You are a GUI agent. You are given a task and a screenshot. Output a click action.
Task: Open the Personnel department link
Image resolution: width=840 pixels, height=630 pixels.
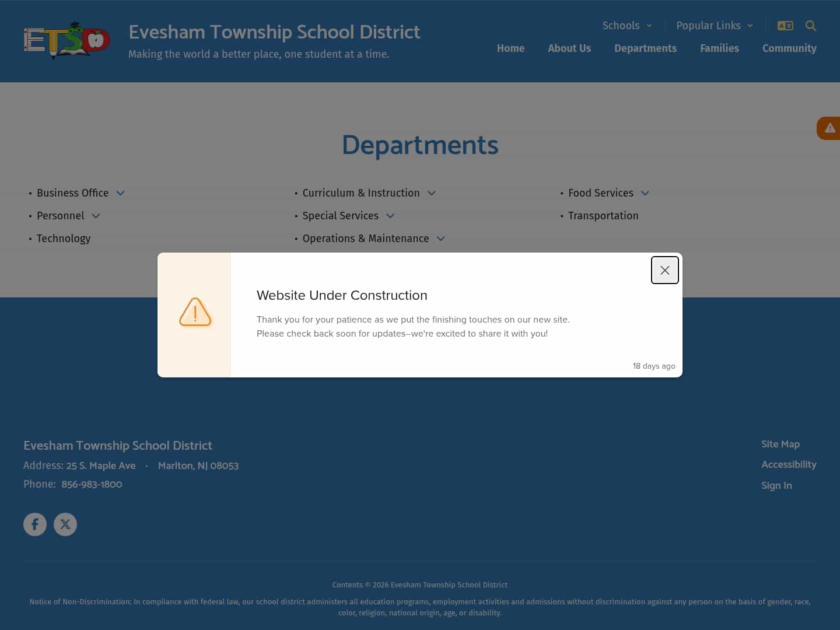tap(60, 216)
